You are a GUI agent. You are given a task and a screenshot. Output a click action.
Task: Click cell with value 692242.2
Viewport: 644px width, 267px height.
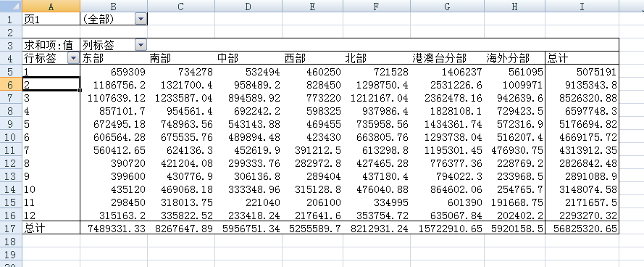click(248, 111)
